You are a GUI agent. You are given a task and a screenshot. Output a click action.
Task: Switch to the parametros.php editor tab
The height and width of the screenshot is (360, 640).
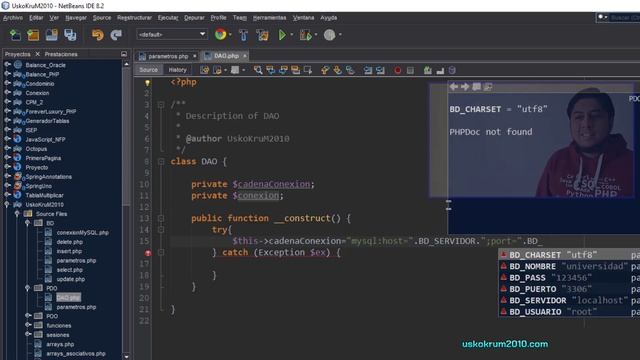(168, 56)
